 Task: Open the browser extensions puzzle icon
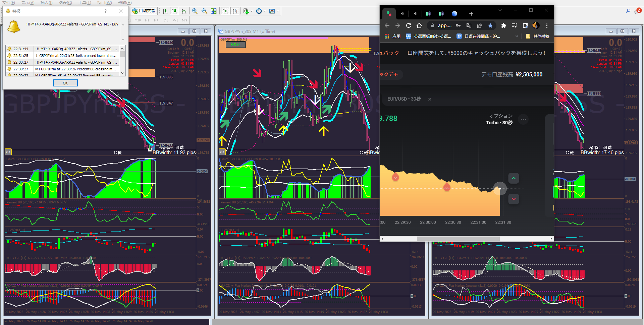tap(503, 25)
